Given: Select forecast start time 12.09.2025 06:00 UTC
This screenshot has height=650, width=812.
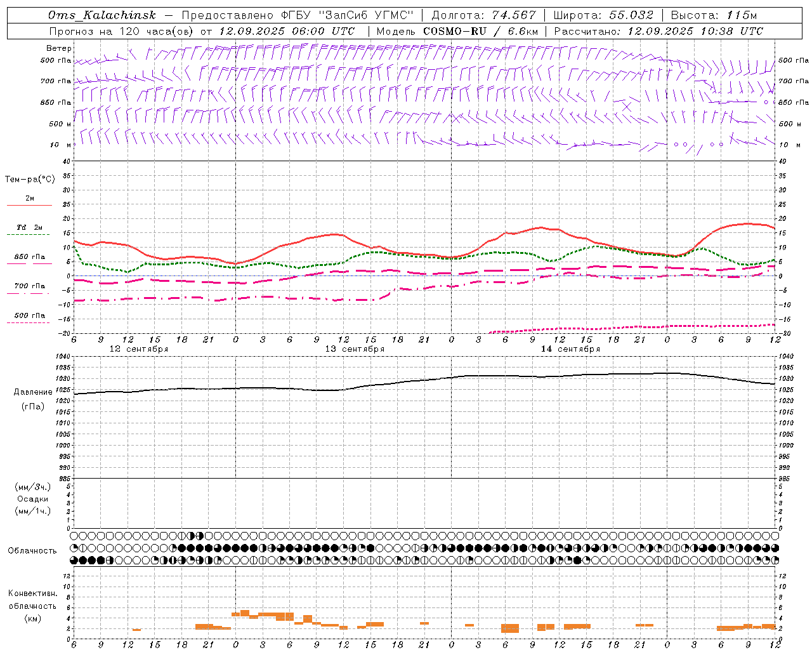Looking at the screenshot, I should 287,31.
